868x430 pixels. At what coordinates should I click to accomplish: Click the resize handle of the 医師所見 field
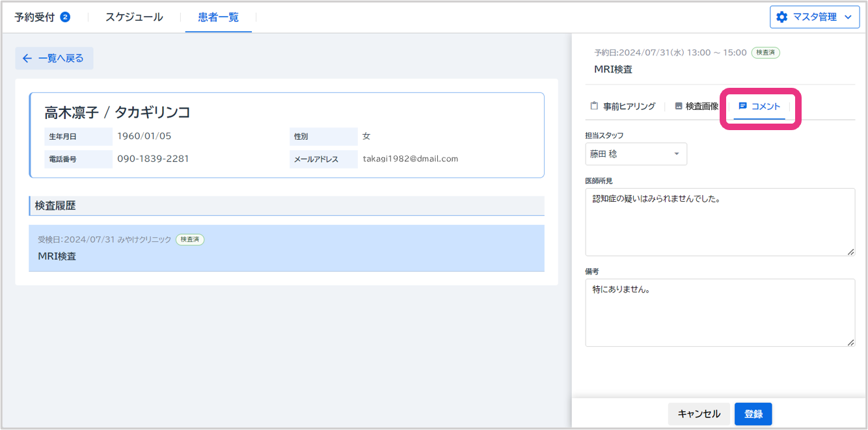850,251
